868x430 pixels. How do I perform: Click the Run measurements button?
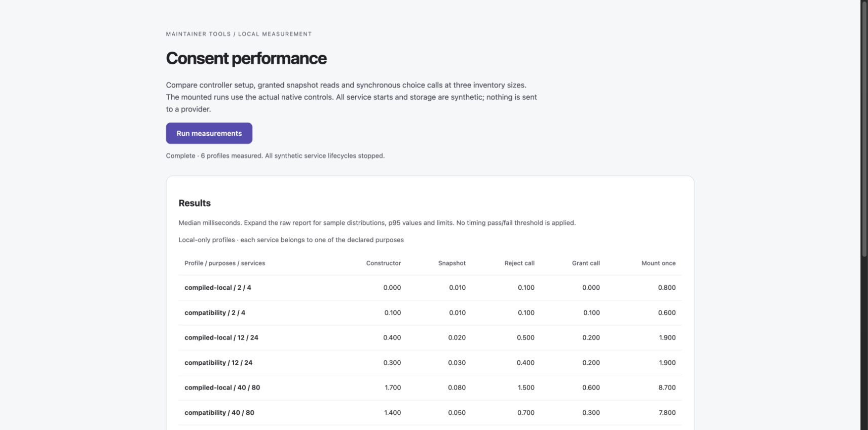click(x=209, y=133)
